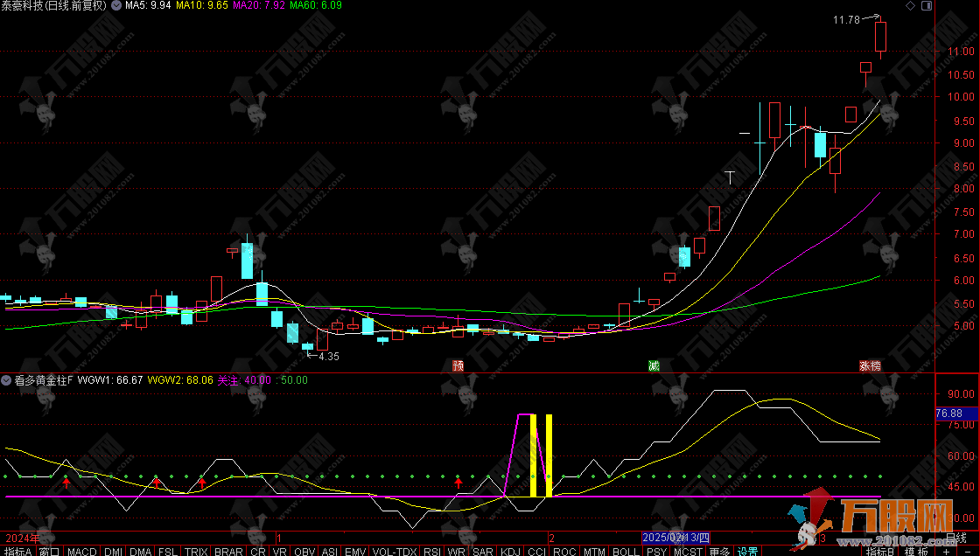Switch to the ASI indicator tab
The width and height of the screenshot is (980, 556).
[x=329, y=551]
